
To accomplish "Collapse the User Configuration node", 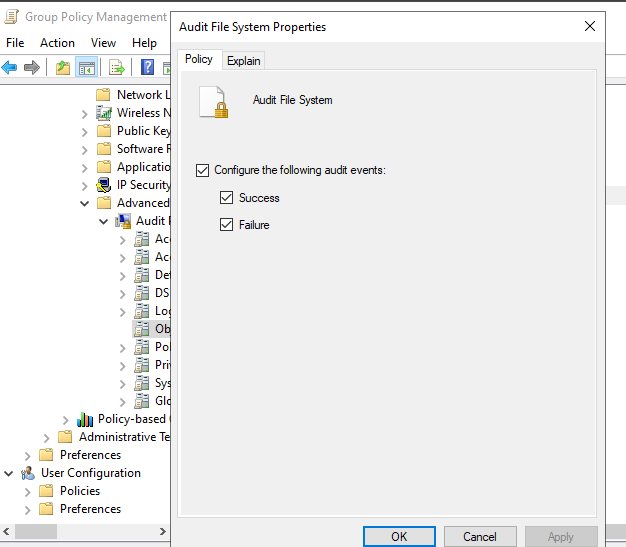I will pos(8,474).
